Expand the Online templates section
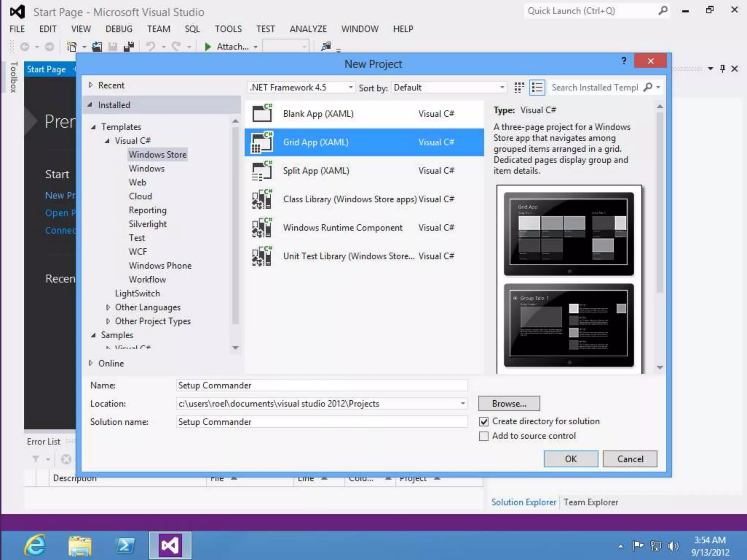 pos(91,363)
